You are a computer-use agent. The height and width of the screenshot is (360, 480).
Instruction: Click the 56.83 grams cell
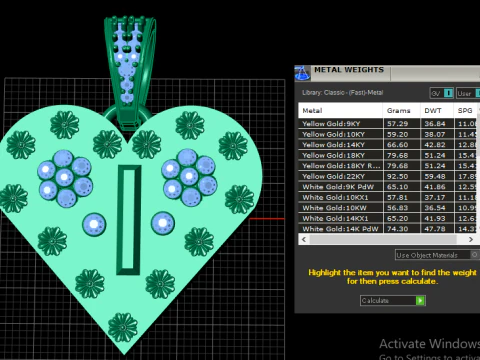[x=401, y=208]
